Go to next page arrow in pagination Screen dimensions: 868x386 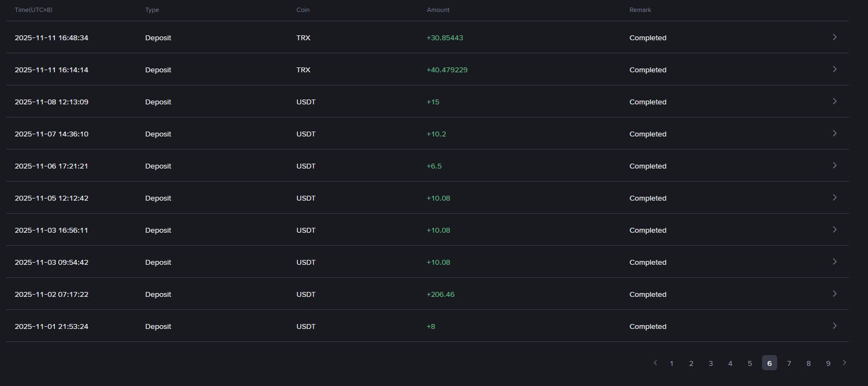(845, 363)
